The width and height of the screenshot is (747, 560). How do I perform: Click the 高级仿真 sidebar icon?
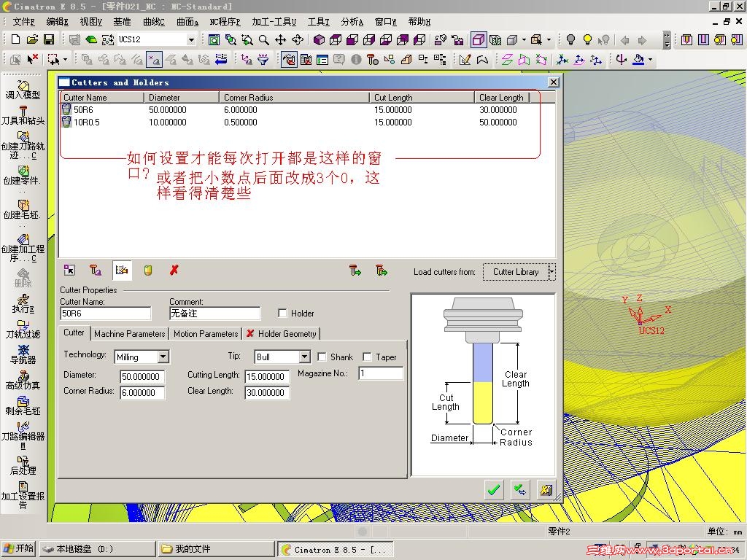tap(23, 380)
